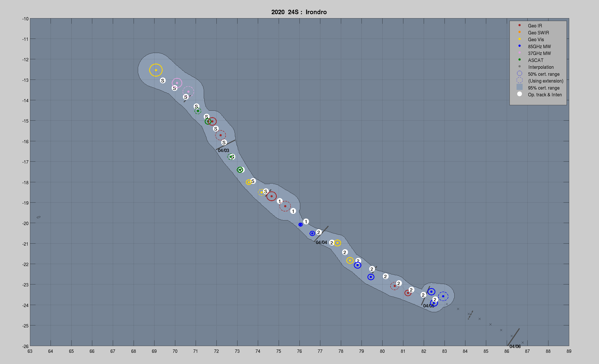
Task: Click the 50% cert. range legend circle
Action: click(x=519, y=73)
